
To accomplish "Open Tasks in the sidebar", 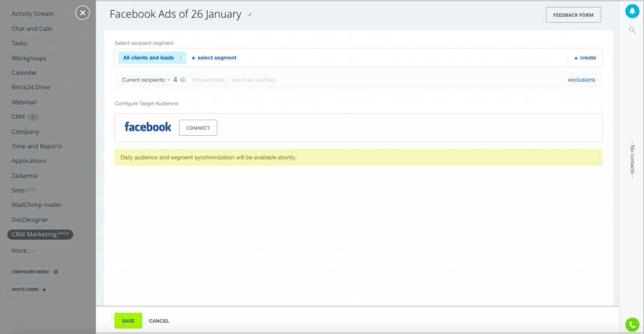I will tap(19, 43).
